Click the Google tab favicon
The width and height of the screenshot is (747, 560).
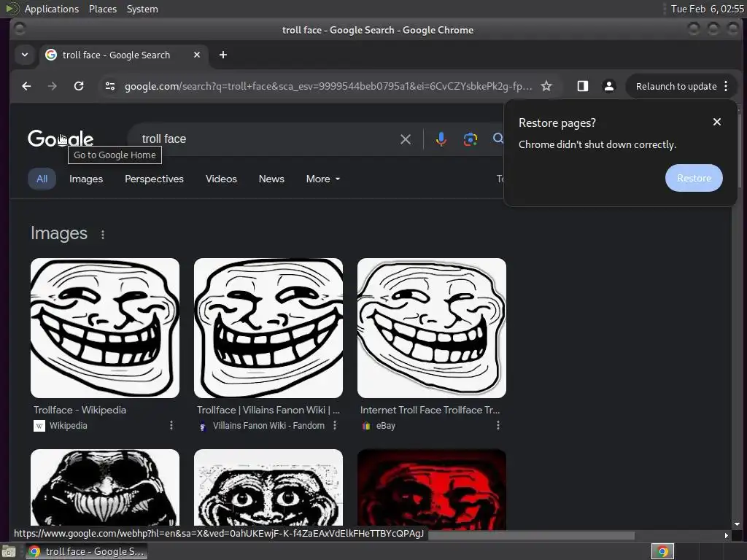pos(51,55)
